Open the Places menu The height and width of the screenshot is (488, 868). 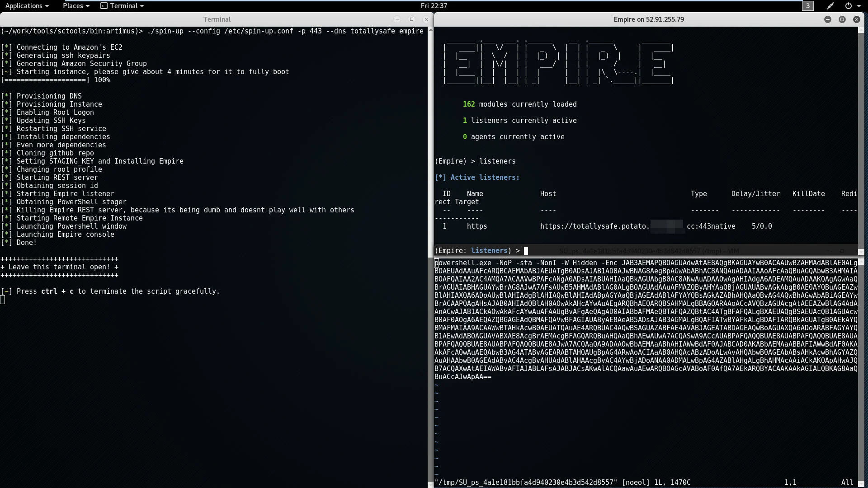pyautogui.click(x=76, y=6)
